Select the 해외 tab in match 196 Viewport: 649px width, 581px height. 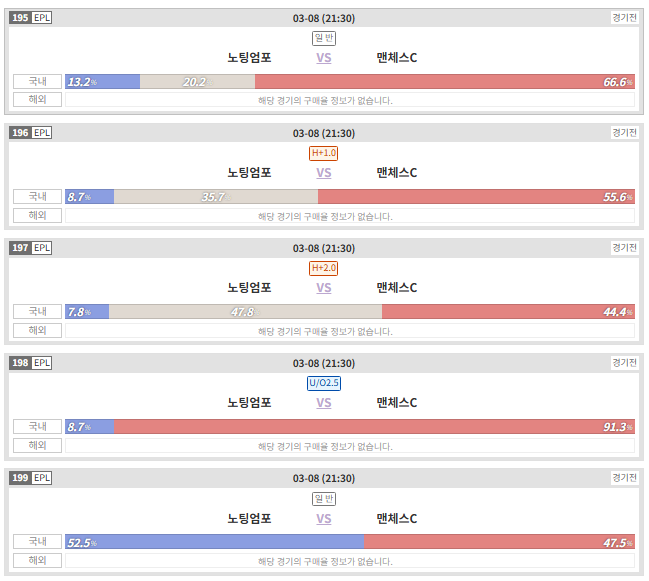[x=37, y=216]
